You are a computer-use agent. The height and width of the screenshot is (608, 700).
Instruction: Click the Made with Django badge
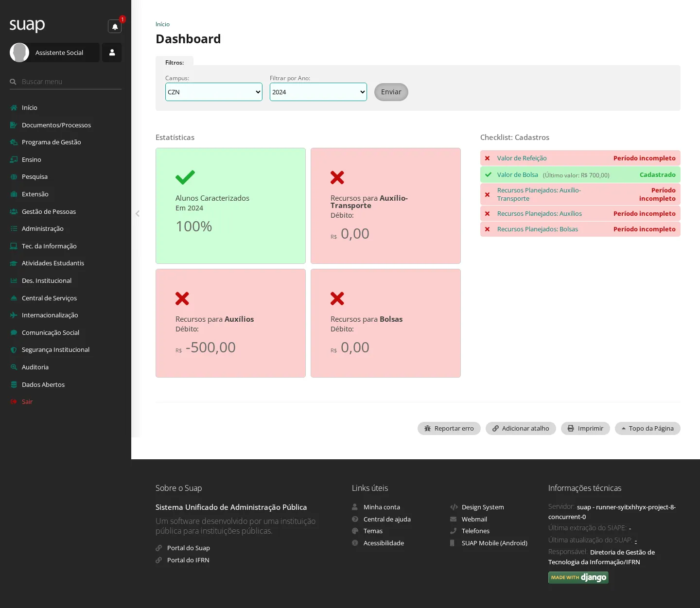(x=578, y=577)
